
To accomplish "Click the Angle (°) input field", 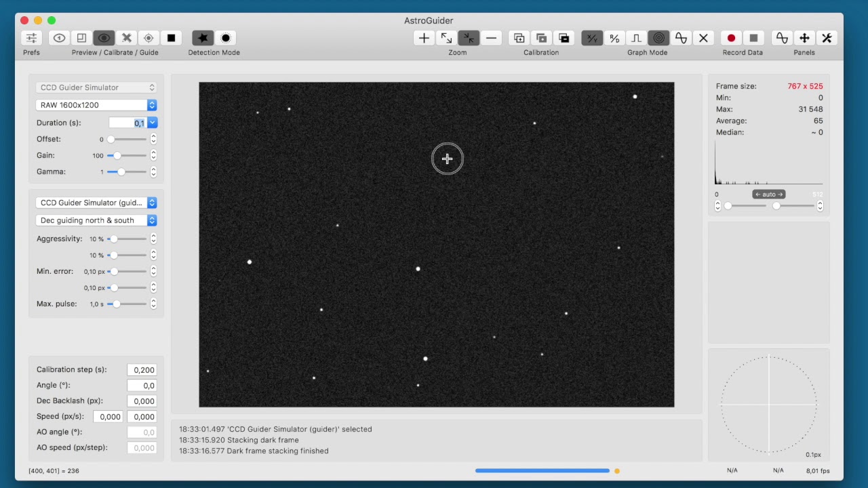I will coord(142,386).
